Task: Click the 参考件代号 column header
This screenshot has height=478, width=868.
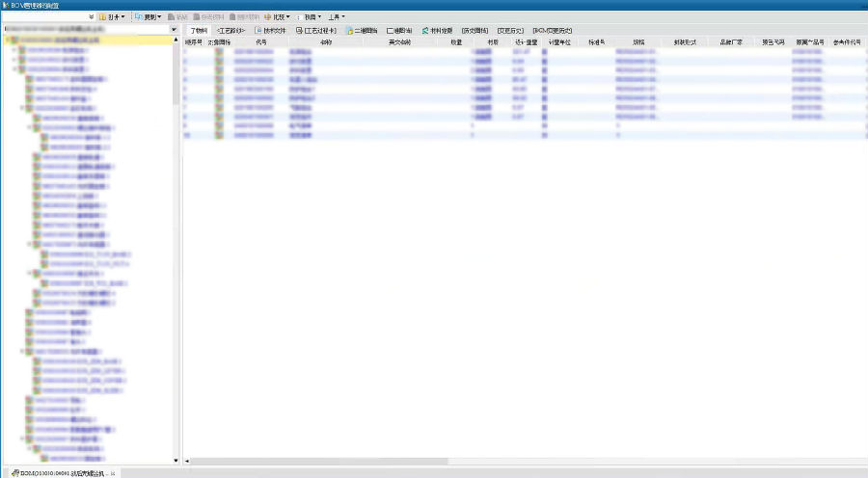Action: 847,42
